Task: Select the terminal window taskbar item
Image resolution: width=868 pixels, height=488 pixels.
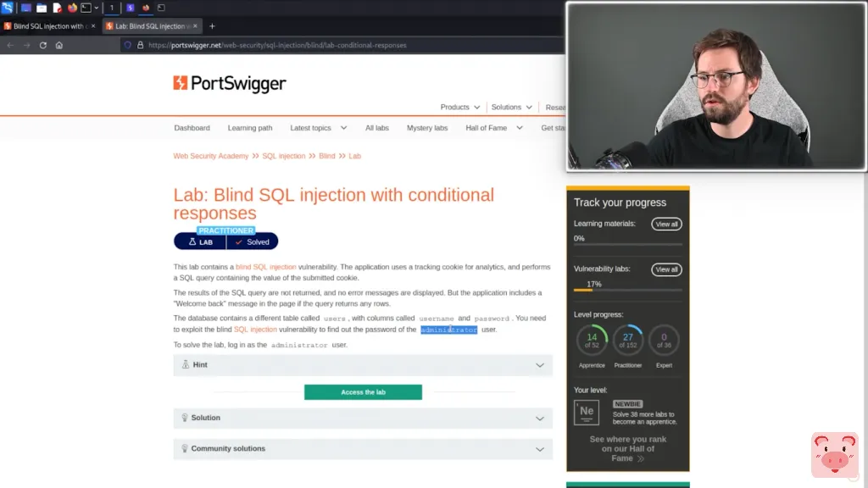Action: click(161, 8)
